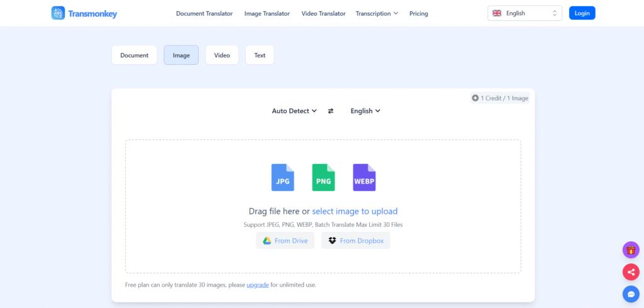Switch to the Video tab
The height and width of the screenshot is (308, 644).
coord(222,55)
